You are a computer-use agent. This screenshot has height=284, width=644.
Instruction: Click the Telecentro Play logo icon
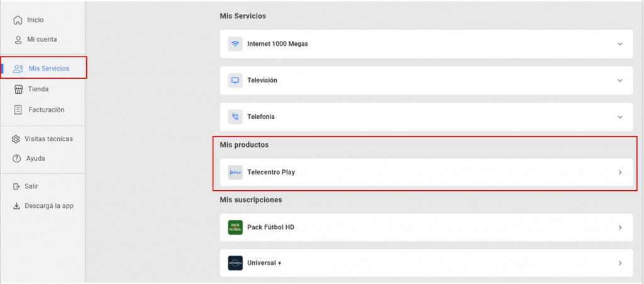pos(235,173)
